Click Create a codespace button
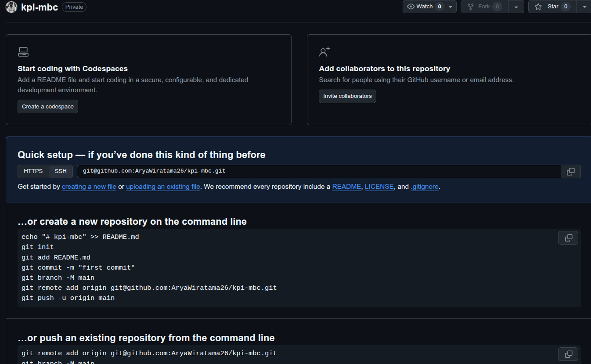Screen dimensions: 591x364 pos(48,107)
